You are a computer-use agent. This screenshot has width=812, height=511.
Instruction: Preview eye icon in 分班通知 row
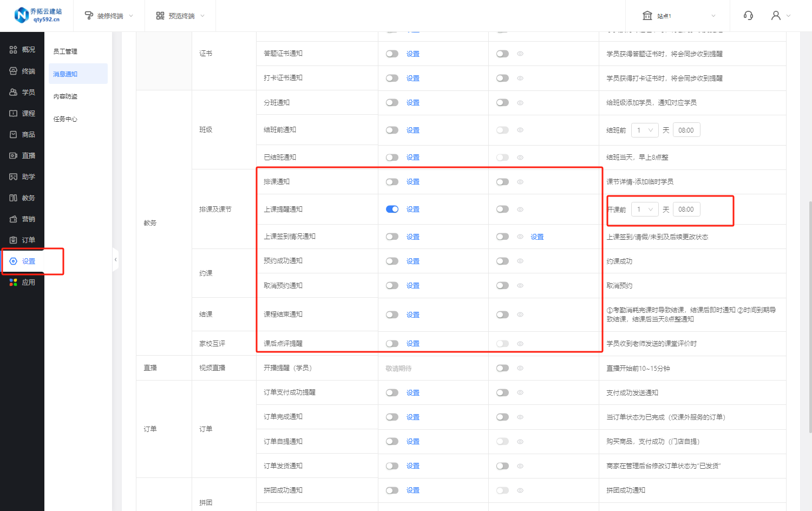pyautogui.click(x=520, y=102)
